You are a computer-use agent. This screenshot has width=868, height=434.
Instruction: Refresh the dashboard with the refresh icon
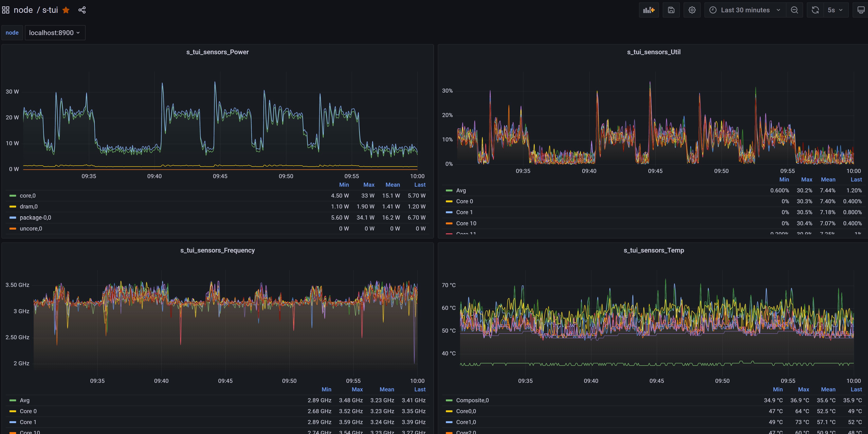point(815,10)
